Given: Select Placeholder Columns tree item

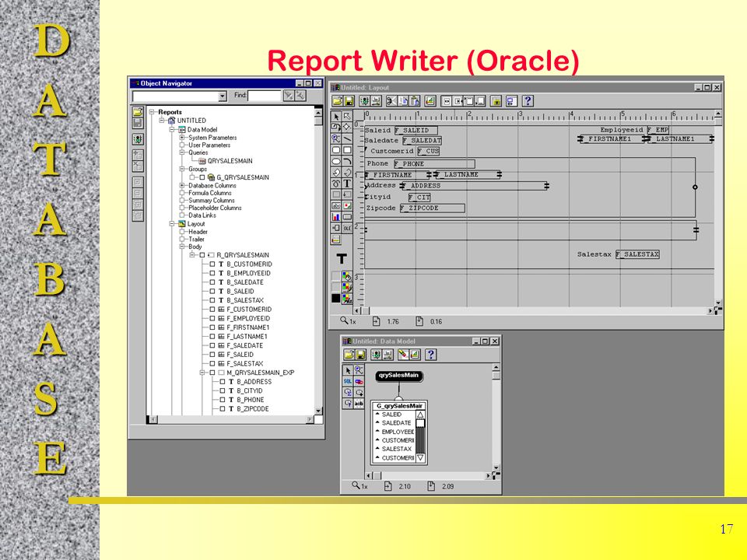Looking at the screenshot, I should (x=215, y=208).
